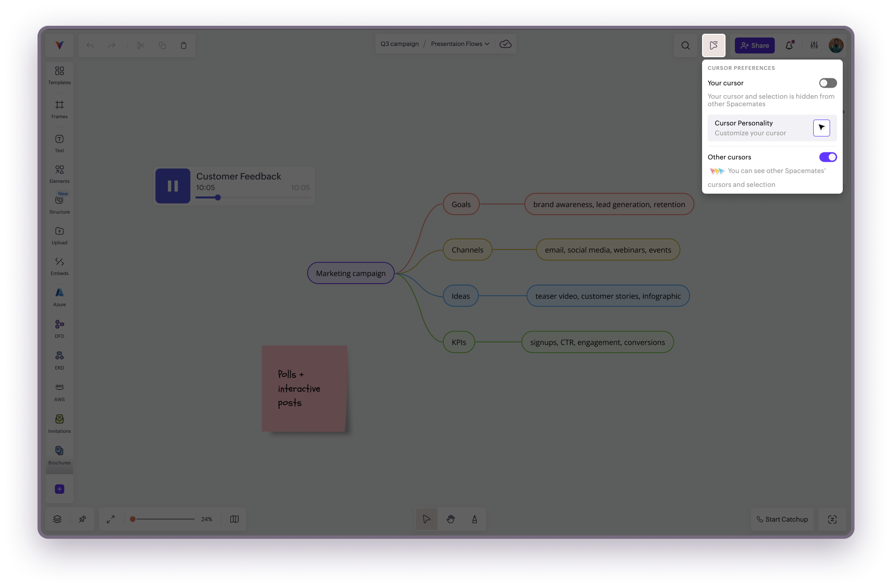Enable the Your cursor toggle
The width and height of the screenshot is (892, 588).
828,83
